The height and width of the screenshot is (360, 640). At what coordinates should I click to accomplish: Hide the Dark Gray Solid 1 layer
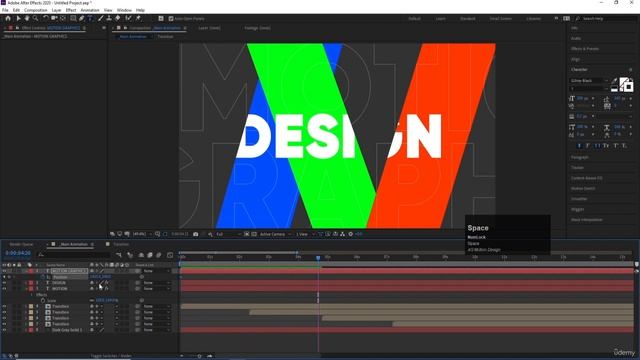coord(4,330)
